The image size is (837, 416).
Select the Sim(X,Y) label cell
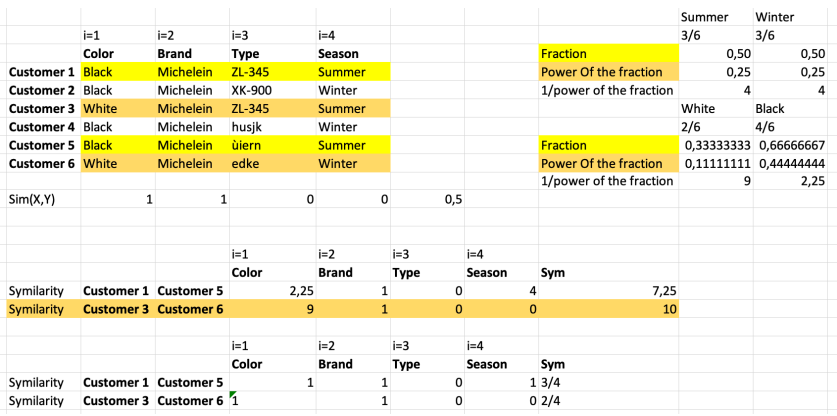[43, 200]
